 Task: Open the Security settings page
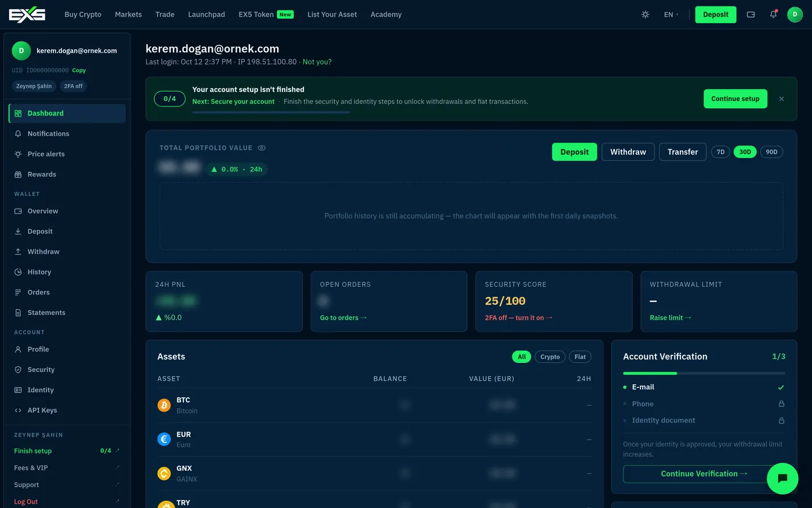click(x=67, y=369)
